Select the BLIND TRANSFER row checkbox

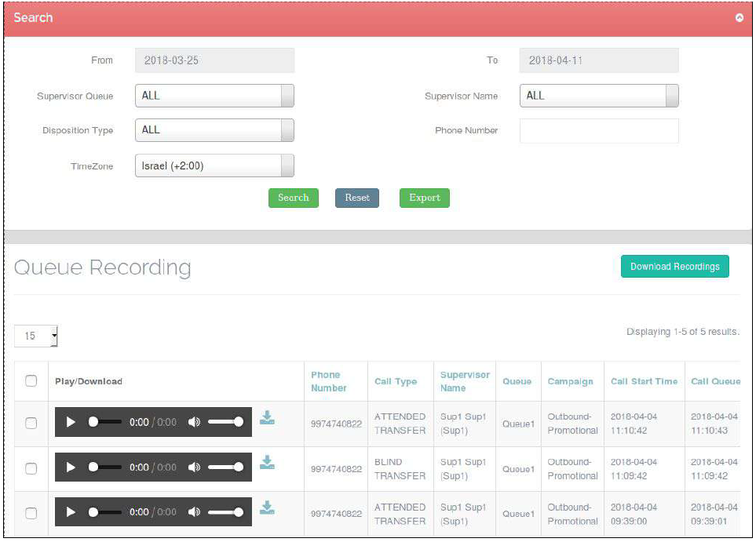31,468
